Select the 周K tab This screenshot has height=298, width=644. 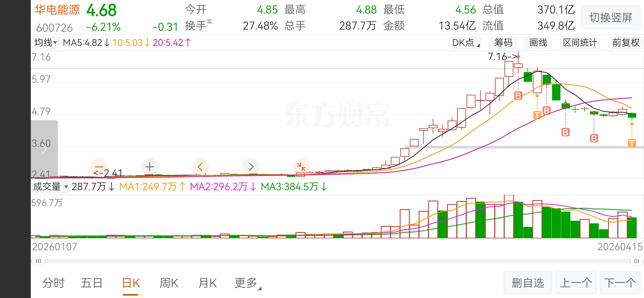pyautogui.click(x=169, y=283)
